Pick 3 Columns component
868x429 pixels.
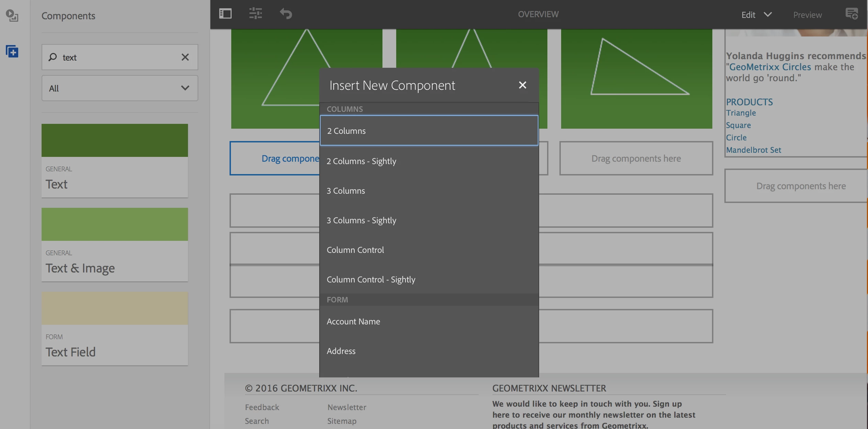346,191
